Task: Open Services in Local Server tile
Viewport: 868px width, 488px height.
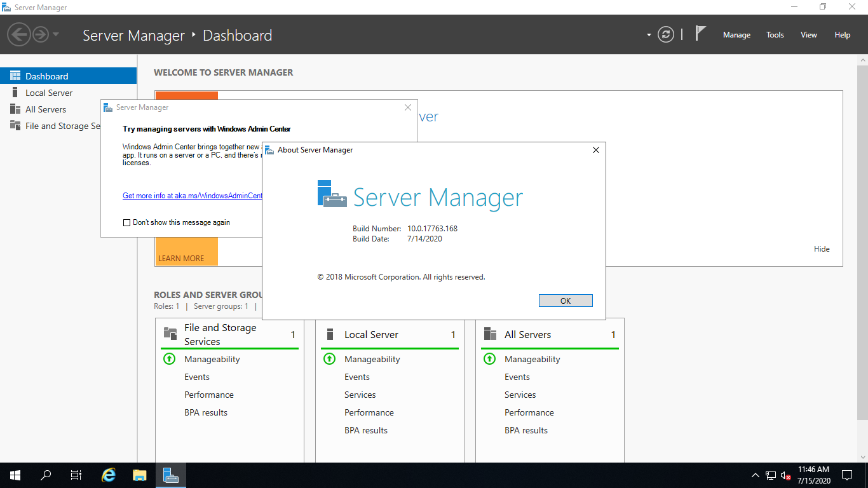Action: point(360,395)
